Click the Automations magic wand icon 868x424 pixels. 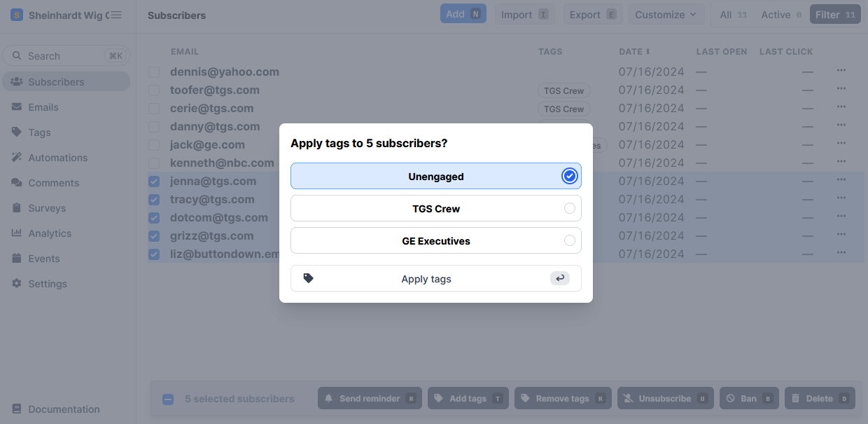pyautogui.click(x=16, y=158)
